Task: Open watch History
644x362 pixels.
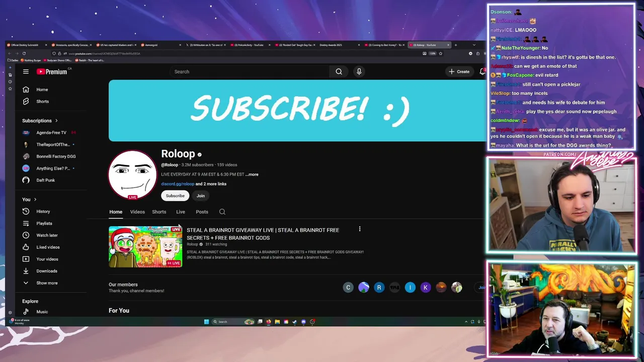Action: (43, 212)
